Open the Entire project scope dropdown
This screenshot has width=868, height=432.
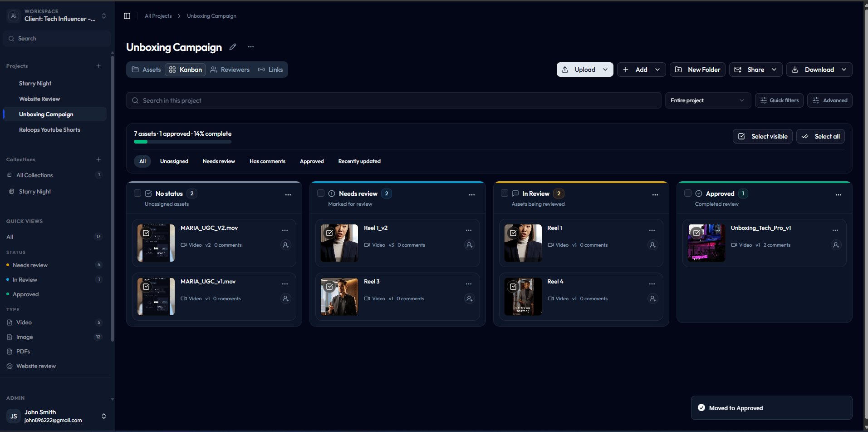click(x=708, y=100)
